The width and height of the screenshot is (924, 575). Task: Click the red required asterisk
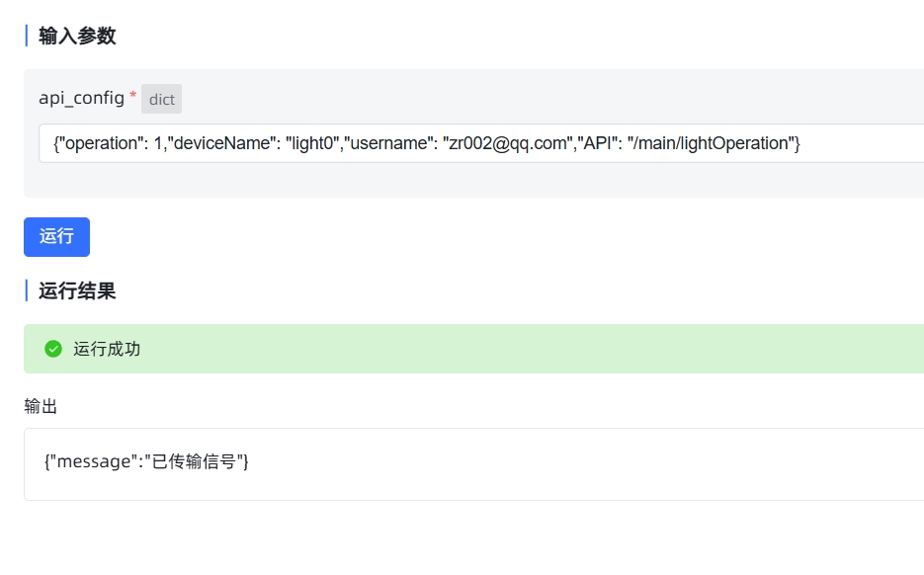133,94
